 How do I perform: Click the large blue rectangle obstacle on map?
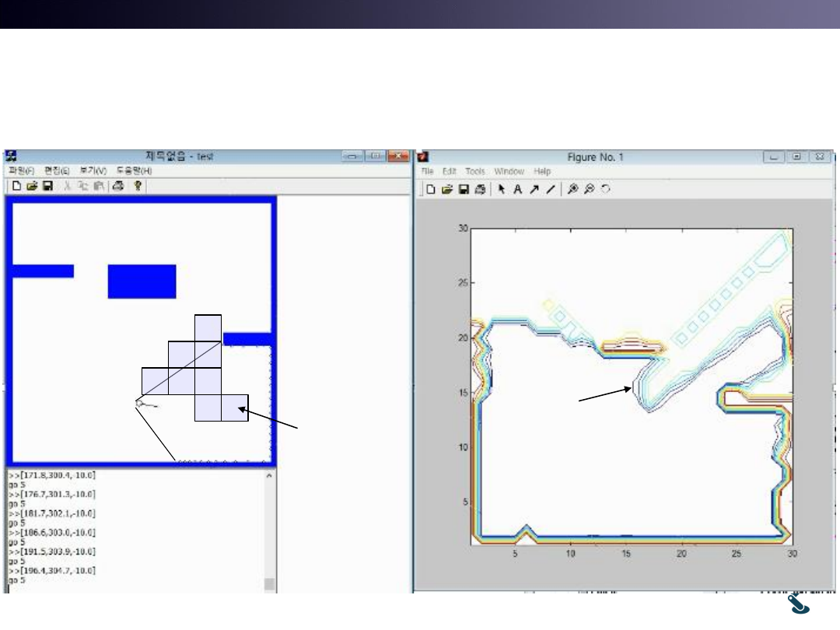click(x=142, y=281)
